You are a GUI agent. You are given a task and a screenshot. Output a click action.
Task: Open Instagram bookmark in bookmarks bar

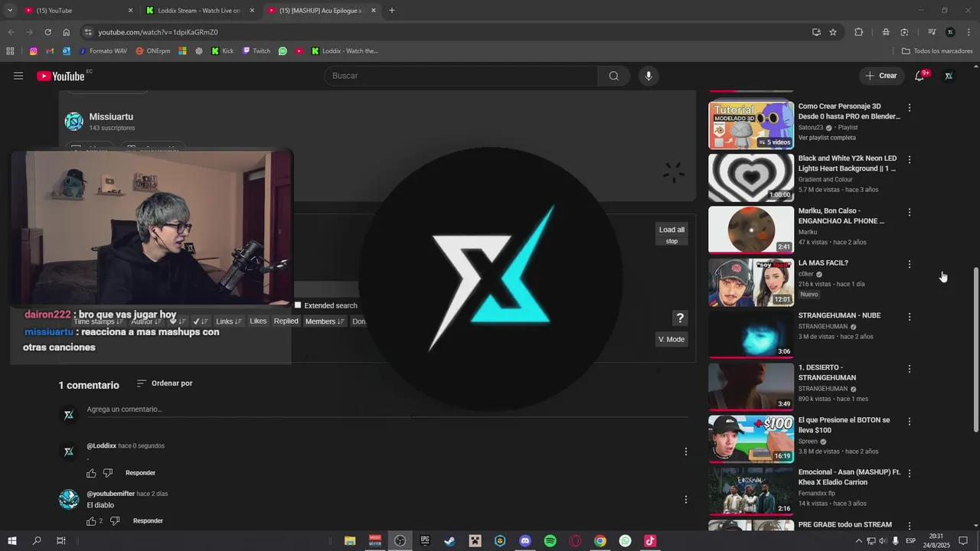click(x=34, y=51)
